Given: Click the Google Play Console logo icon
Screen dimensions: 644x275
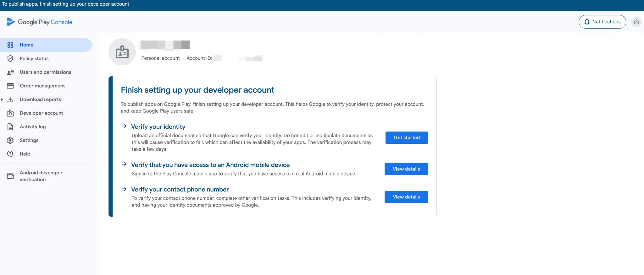Looking at the screenshot, I should [11, 22].
